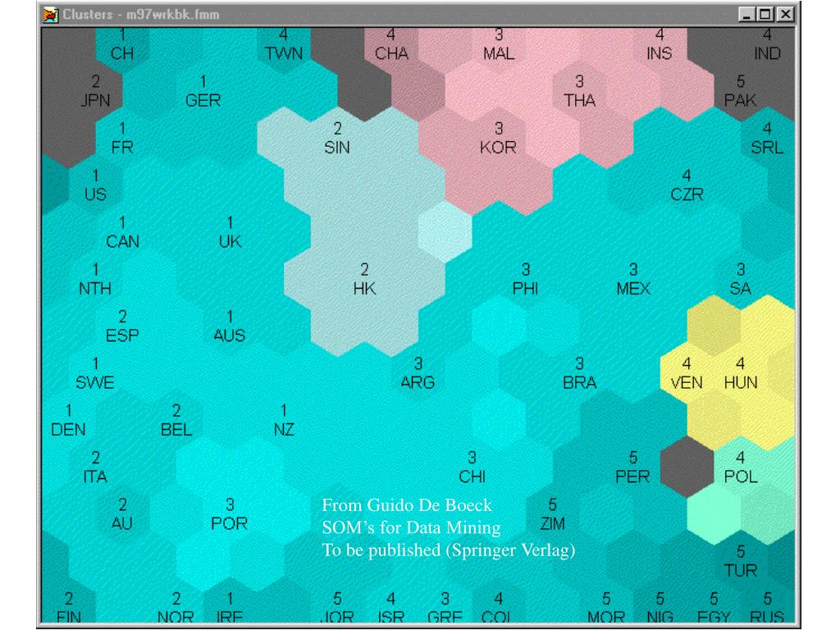Click the pale hexagon right of SIN cluster
The image size is (840, 630).
click(445, 232)
